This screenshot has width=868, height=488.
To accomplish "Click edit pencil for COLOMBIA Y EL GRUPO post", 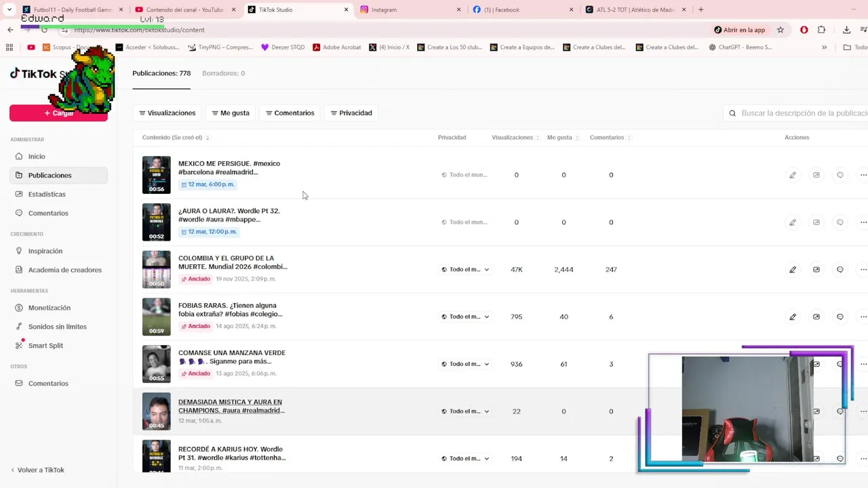I will point(792,270).
